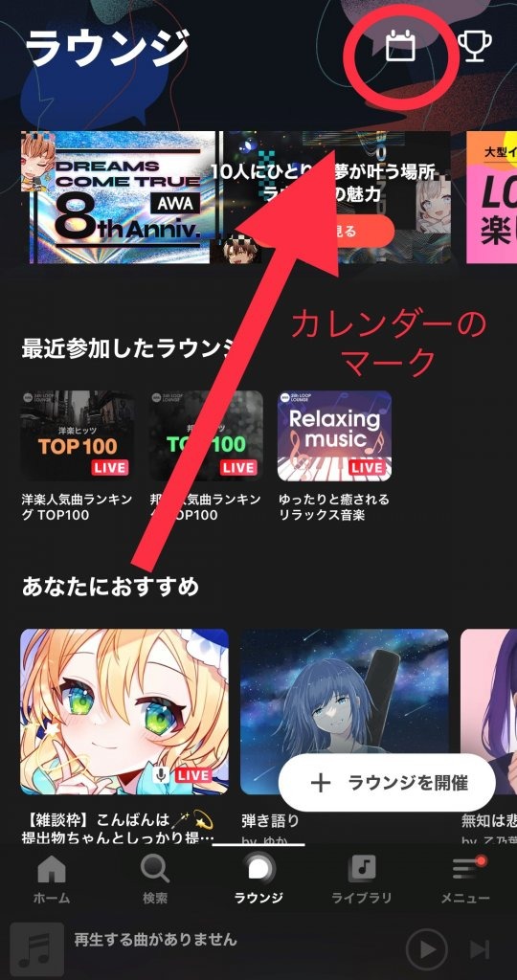Screen dimensions: 517x980
Task: Play the current track in mini player
Action: point(427,950)
